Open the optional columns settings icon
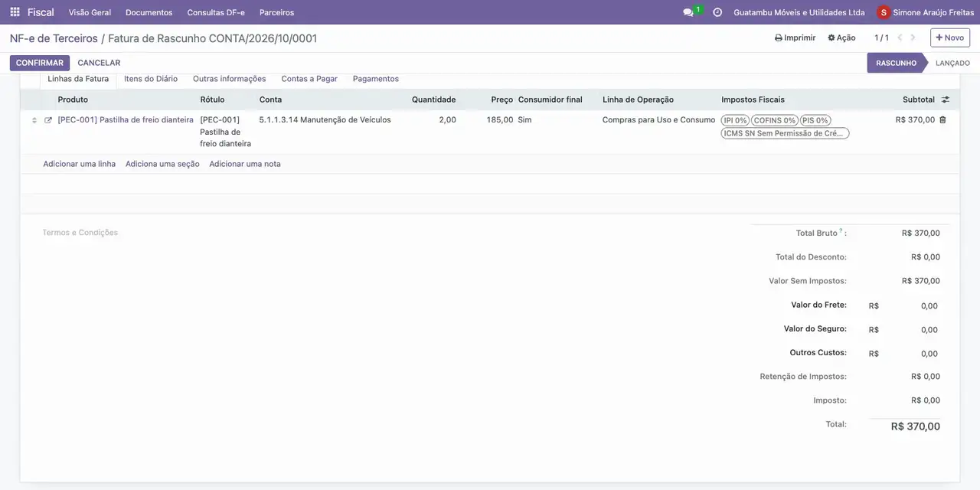980x490 pixels. [x=946, y=100]
